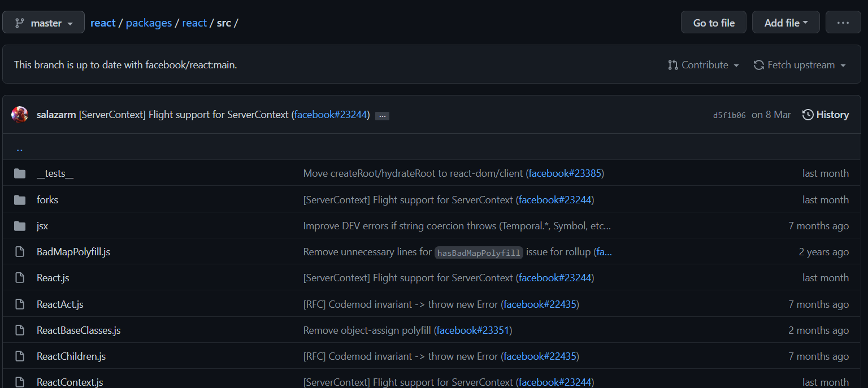Image resolution: width=868 pixels, height=388 pixels.
Task: Click 'Remove object-assign polyfill' commit message
Action: click(x=367, y=330)
